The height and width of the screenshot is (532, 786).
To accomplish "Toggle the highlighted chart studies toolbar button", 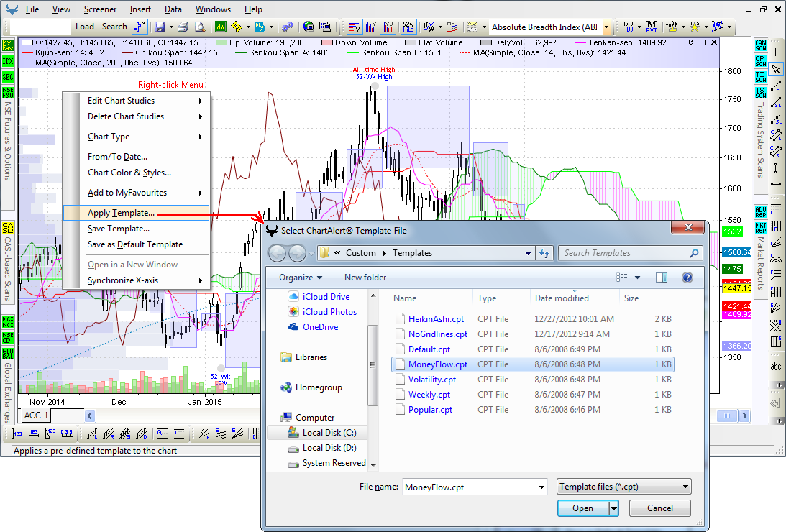I will 355,27.
